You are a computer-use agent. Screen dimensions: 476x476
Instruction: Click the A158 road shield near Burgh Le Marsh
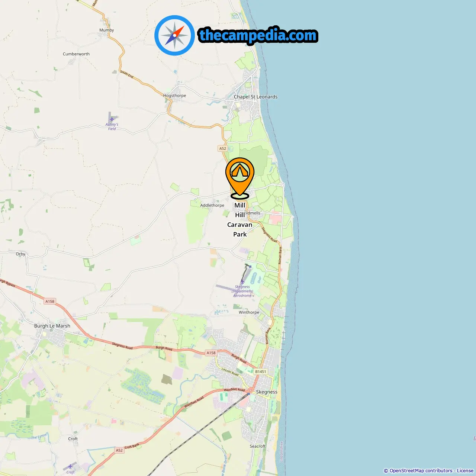click(x=50, y=301)
